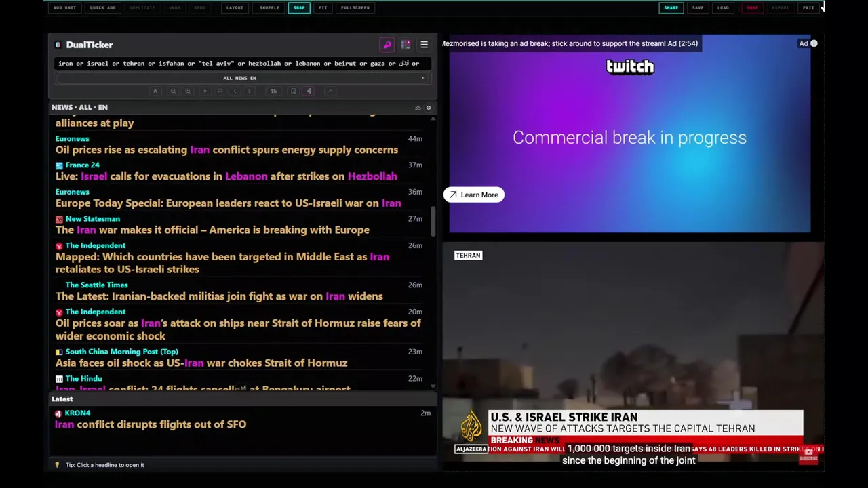
Task: Open 'Oil prices soar' Independent headline
Action: pos(238,329)
